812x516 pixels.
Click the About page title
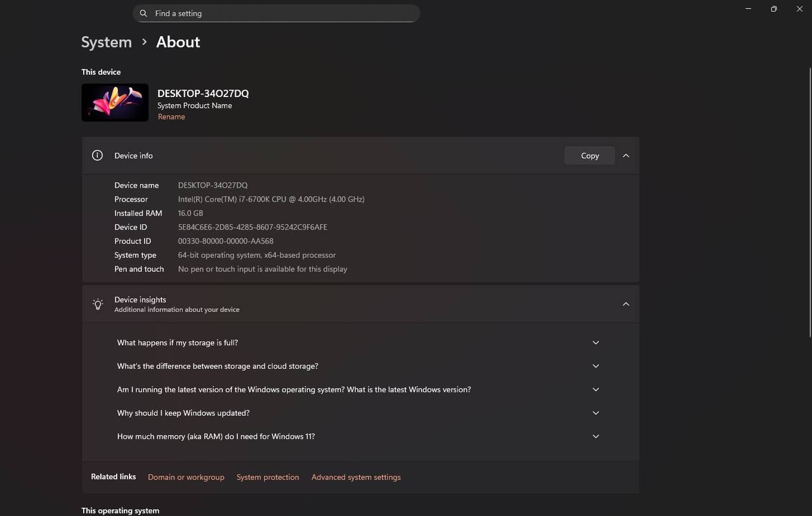coord(178,42)
